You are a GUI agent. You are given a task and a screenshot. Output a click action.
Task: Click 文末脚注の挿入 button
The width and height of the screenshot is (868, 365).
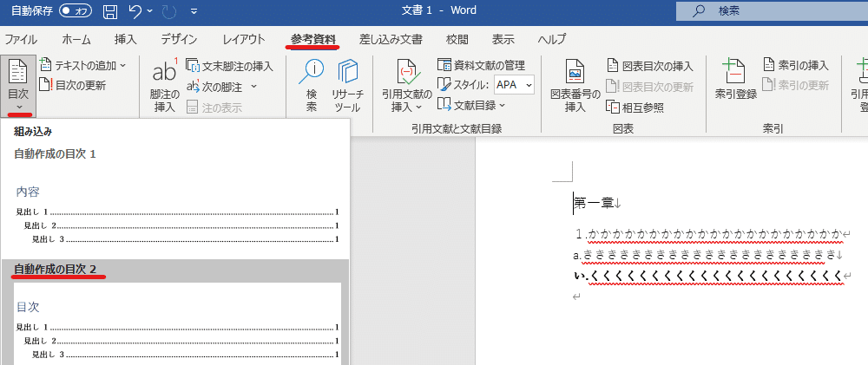tap(230, 67)
